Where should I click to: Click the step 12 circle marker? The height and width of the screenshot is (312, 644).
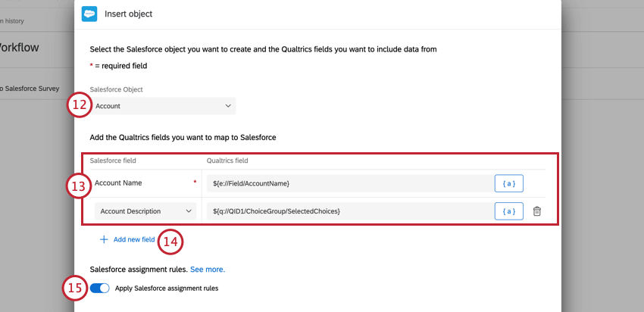pos(78,105)
